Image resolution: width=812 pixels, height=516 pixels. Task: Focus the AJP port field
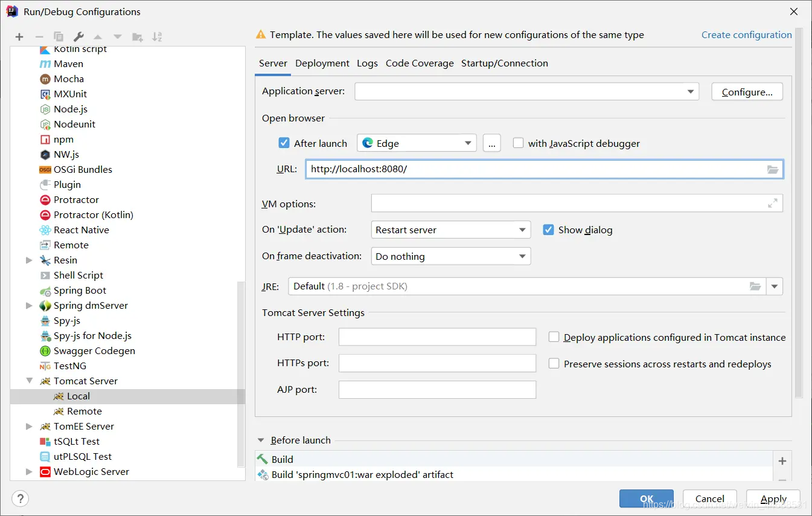[437, 390]
